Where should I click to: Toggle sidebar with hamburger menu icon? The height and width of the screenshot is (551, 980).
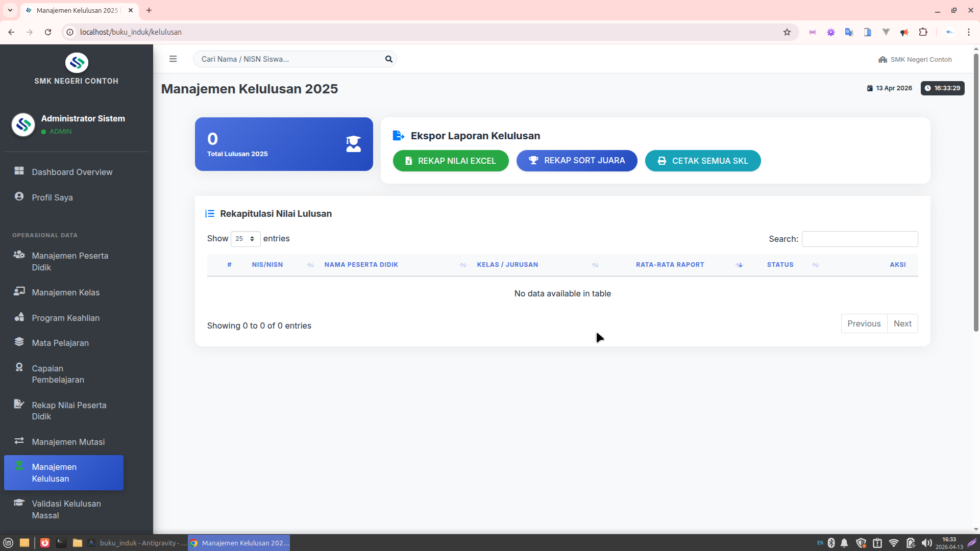[x=173, y=59]
